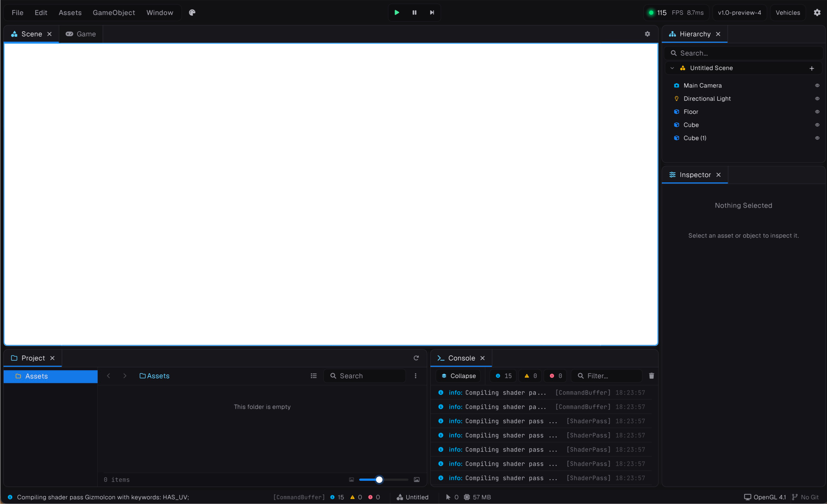827x504 pixels.
Task: Click the Floor mesh cube icon
Action: pos(676,112)
